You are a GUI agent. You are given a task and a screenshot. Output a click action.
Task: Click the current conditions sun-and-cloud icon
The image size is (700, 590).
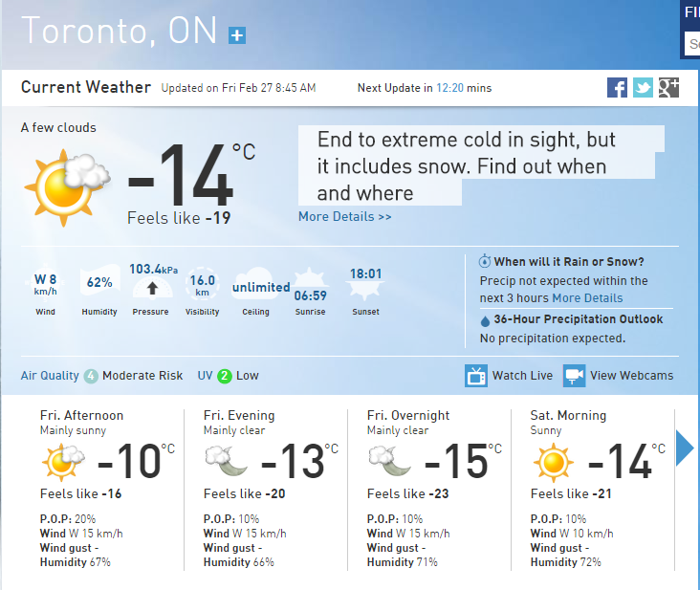point(67,187)
